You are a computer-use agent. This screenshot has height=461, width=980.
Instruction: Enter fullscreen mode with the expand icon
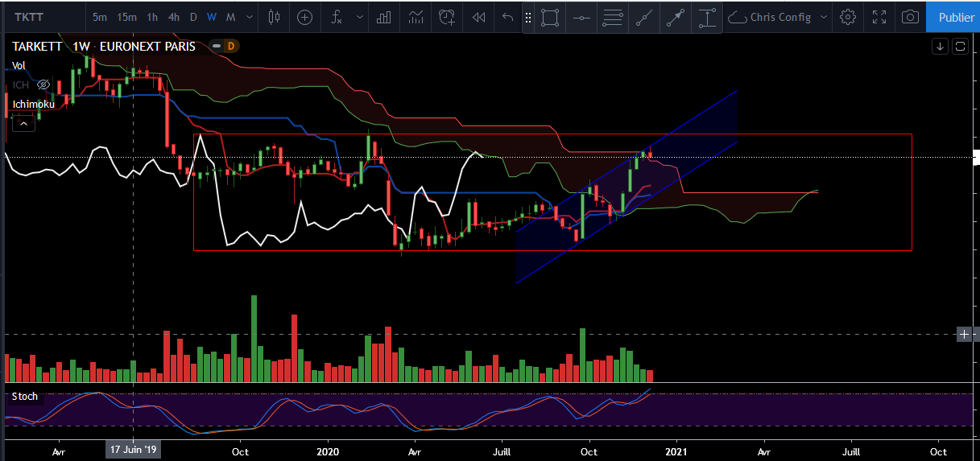879,17
